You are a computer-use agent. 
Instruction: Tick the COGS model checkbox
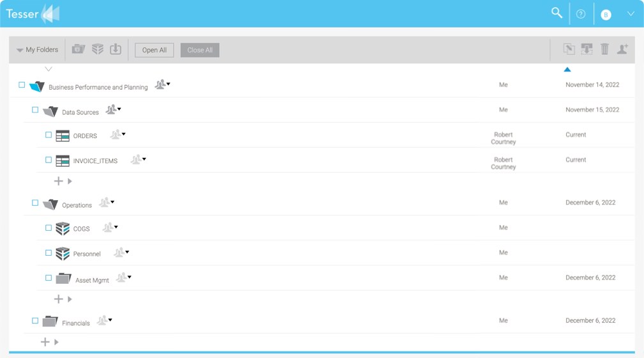(x=49, y=228)
